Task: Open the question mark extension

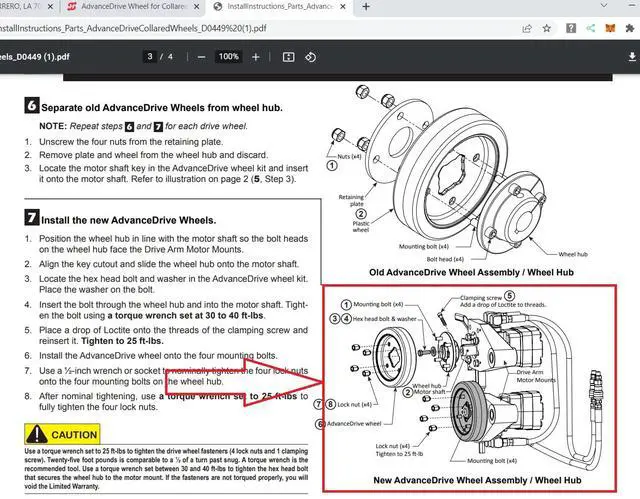Action: [571, 28]
